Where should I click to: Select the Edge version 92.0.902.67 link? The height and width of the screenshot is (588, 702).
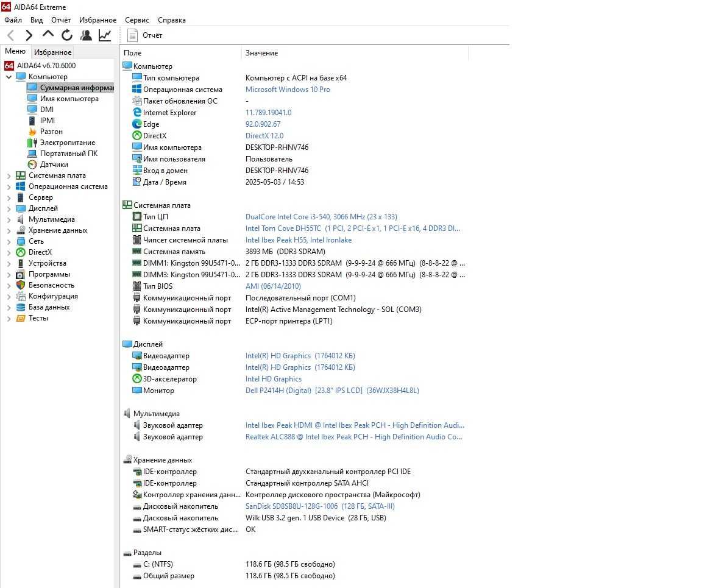[263, 124]
